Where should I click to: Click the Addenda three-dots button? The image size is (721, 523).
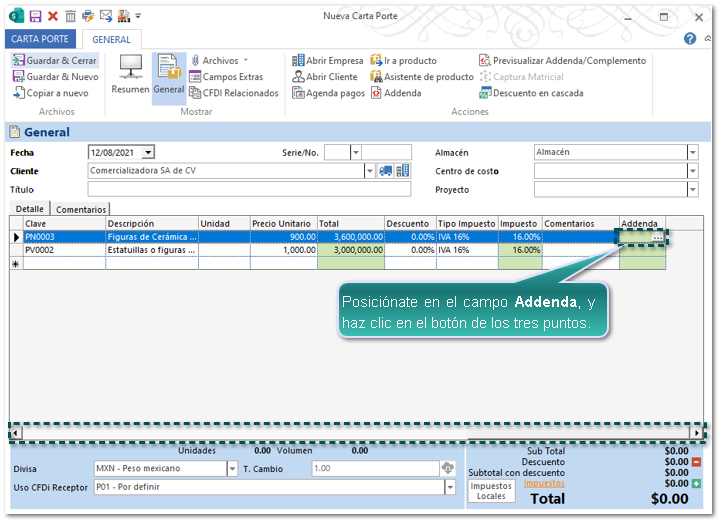click(657, 238)
